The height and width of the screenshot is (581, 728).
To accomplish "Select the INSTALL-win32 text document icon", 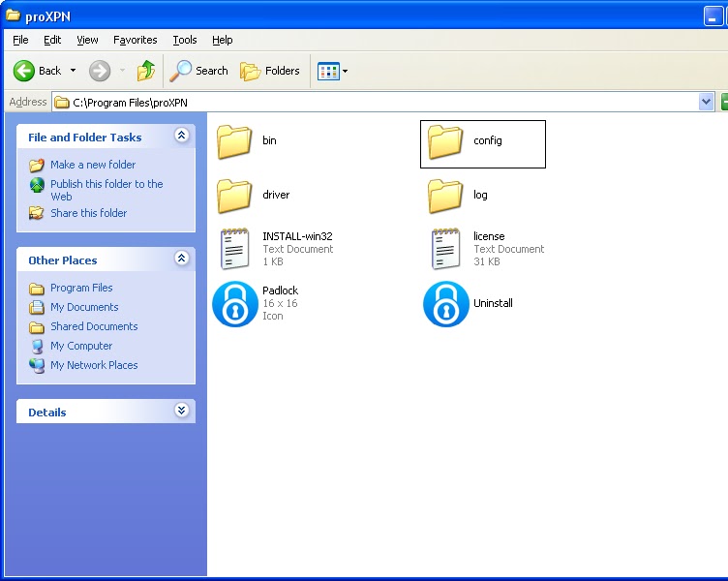I will pyautogui.click(x=235, y=249).
